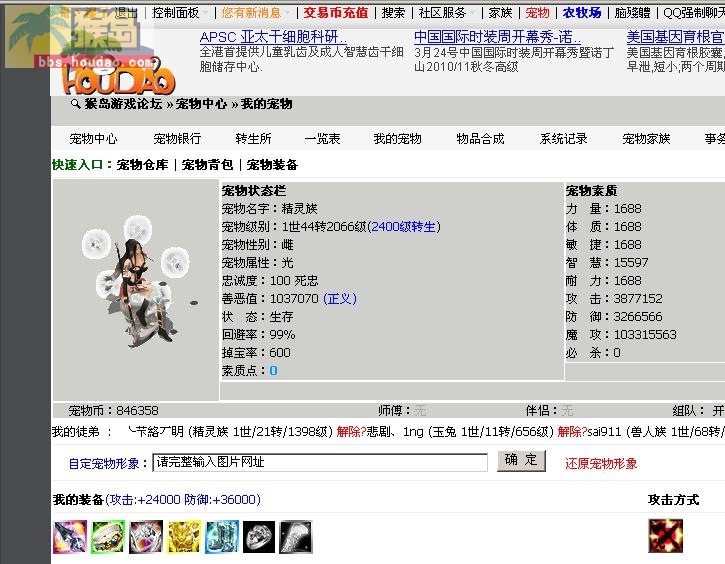Image resolution: width=725 pixels, height=564 pixels.
Task: Open the APSC 亚太干细胞科研 ad link
Action: (273, 37)
